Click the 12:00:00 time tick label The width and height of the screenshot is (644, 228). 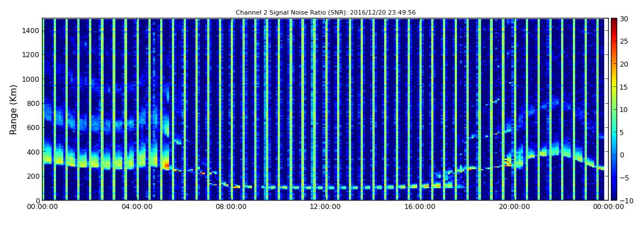(x=324, y=207)
